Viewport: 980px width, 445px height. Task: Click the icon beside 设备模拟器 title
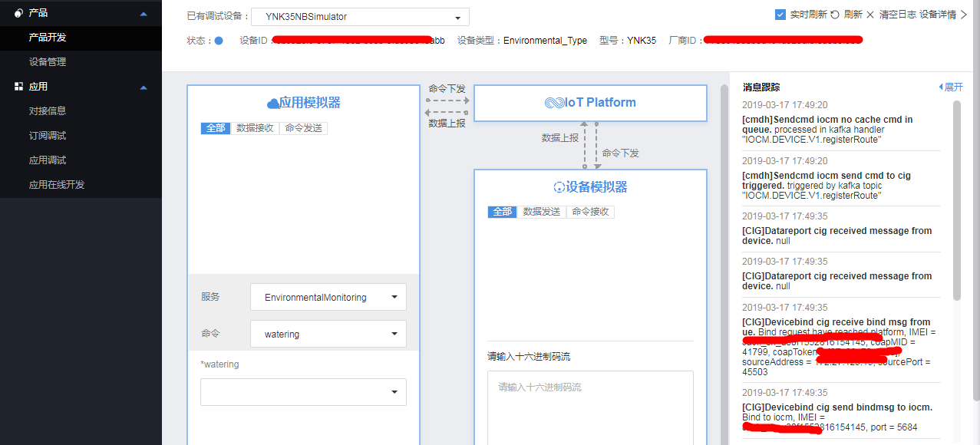[x=559, y=186]
